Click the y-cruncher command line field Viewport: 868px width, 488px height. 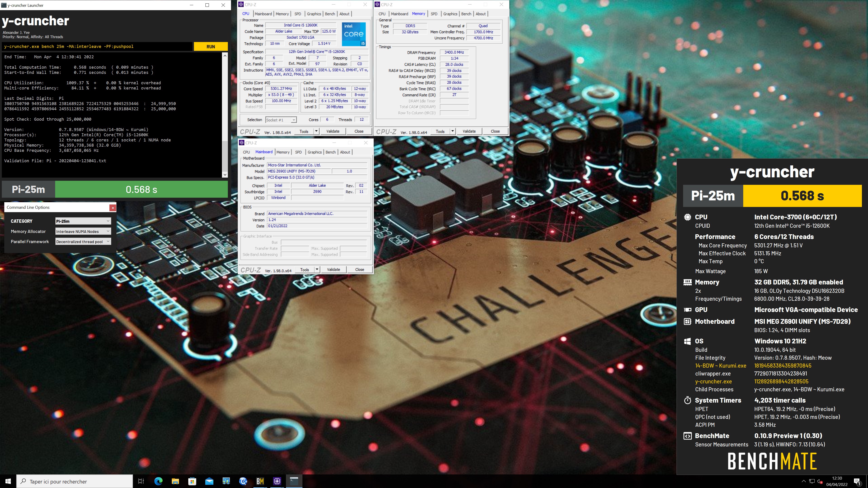tap(97, 47)
